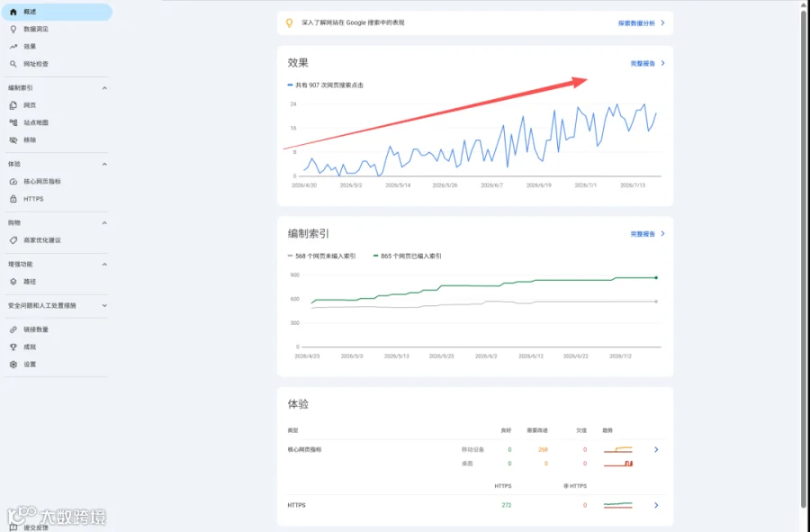Open the 数据洞见 lightbulb icon in sidebar
810x532 pixels.
point(13,30)
